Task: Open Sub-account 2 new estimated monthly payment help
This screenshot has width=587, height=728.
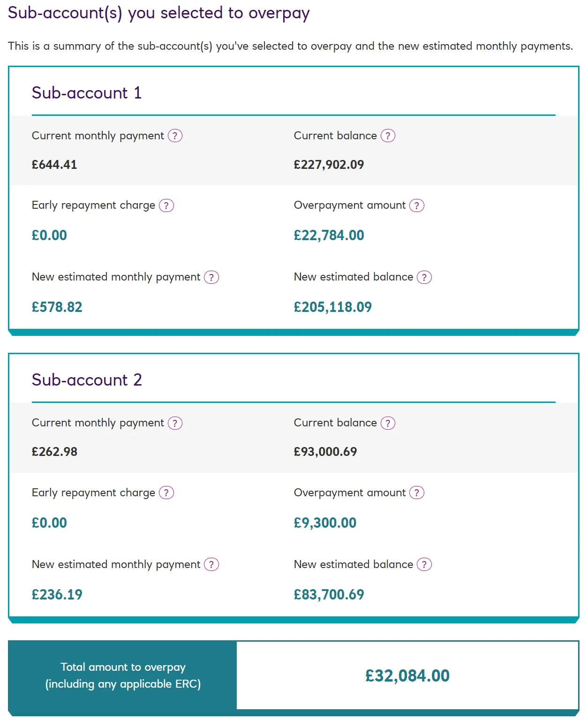Action: click(x=211, y=565)
